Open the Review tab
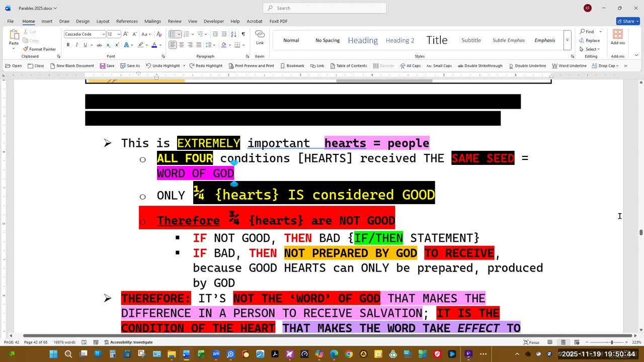644x362 pixels. tap(175, 21)
